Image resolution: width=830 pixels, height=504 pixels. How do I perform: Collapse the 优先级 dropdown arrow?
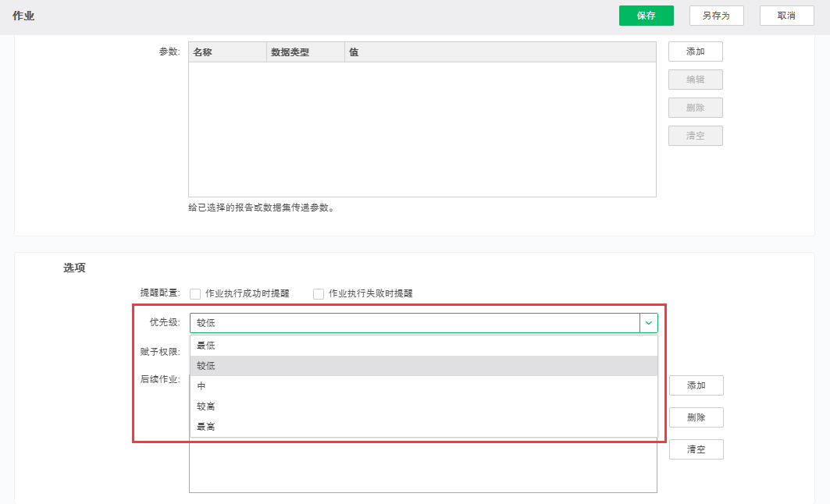tap(649, 323)
